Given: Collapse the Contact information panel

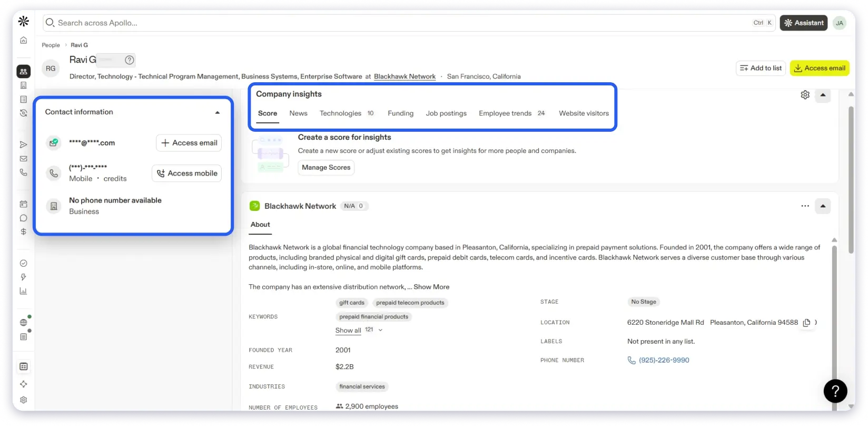Looking at the screenshot, I should (x=218, y=112).
